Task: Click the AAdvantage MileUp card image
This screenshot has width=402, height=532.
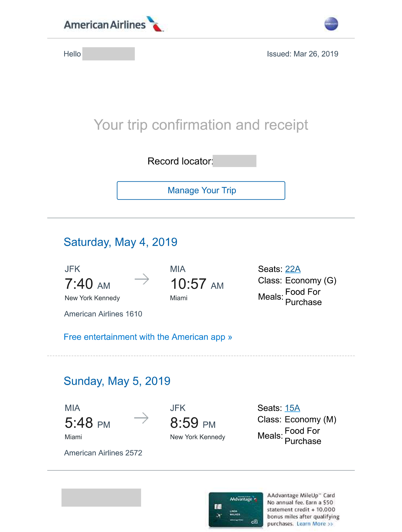Action: (236, 510)
